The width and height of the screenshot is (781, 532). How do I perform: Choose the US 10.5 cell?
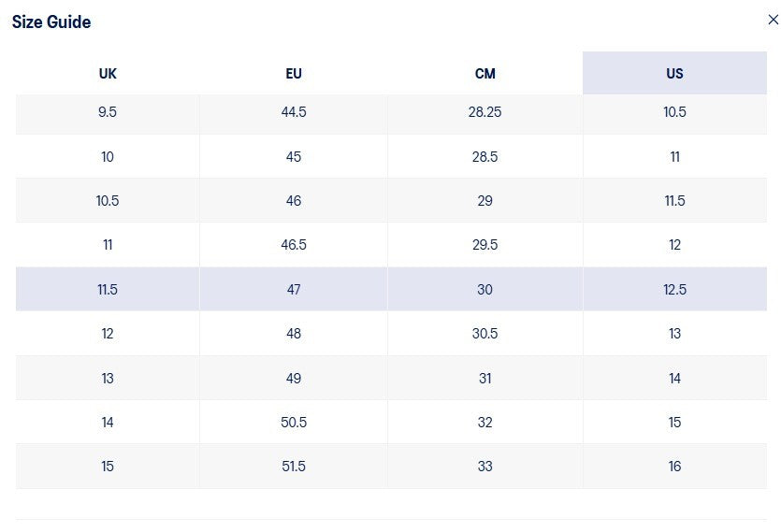pyautogui.click(x=674, y=112)
